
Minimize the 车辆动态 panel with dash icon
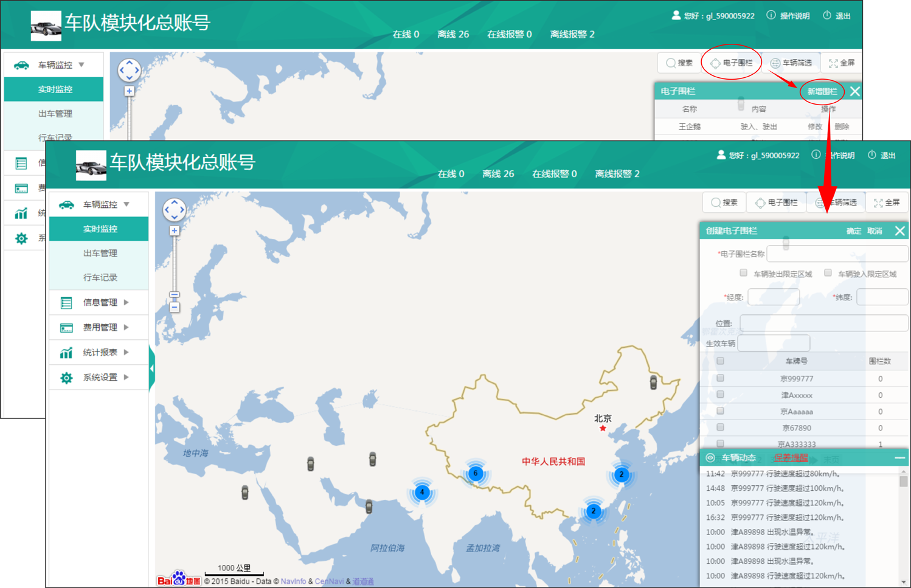(x=899, y=457)
